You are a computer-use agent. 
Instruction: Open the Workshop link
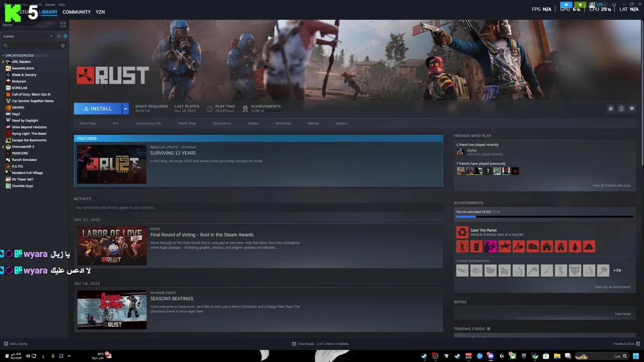[x=283, y=123]
